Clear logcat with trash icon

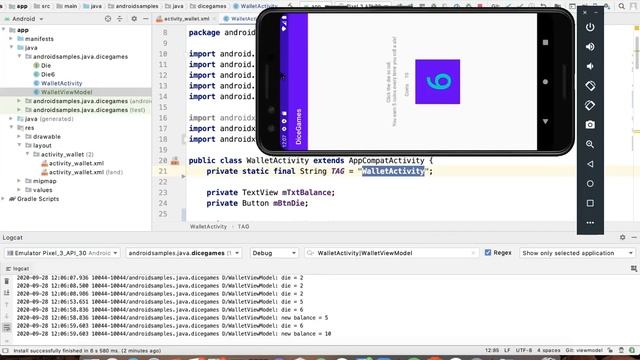(x=7, y=281)
